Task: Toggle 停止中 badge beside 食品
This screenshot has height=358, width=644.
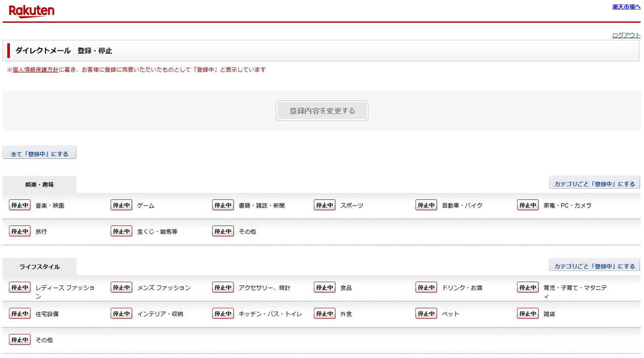Action: pos(325,288)
